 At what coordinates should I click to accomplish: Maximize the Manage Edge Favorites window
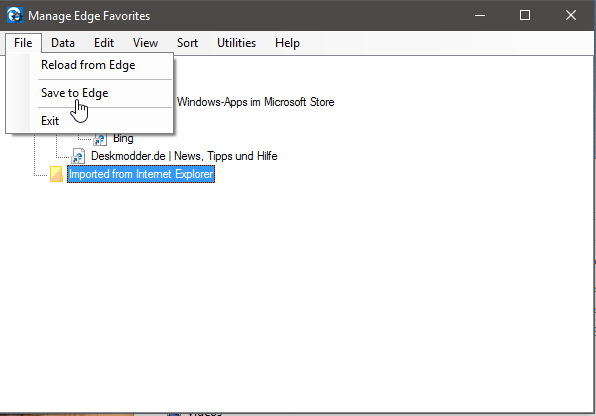[x=525, y=15]
